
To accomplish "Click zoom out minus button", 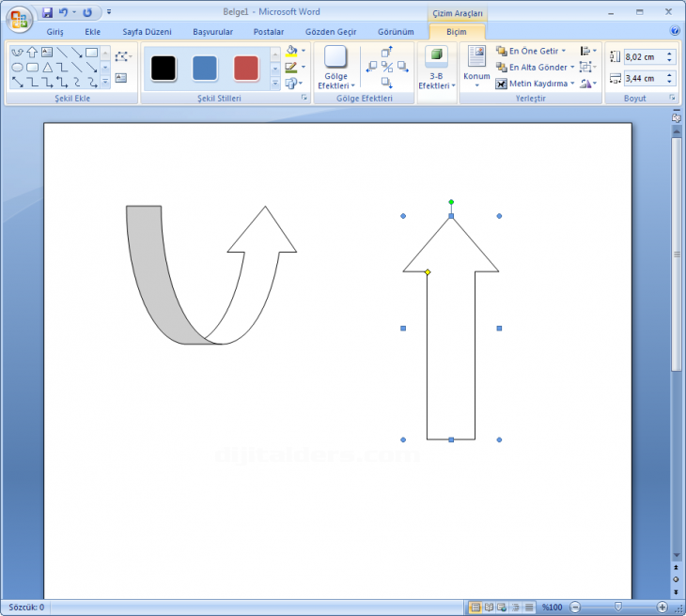I will coord(575,608).
